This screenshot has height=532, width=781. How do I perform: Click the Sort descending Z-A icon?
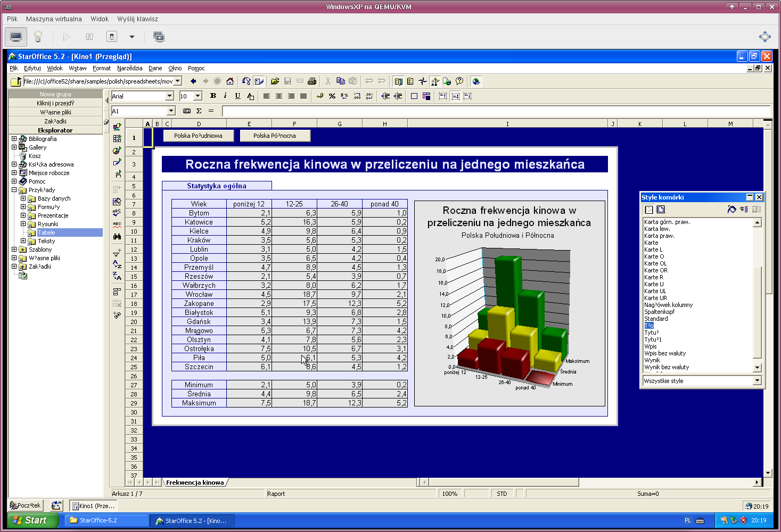click(x=117, y=276)
